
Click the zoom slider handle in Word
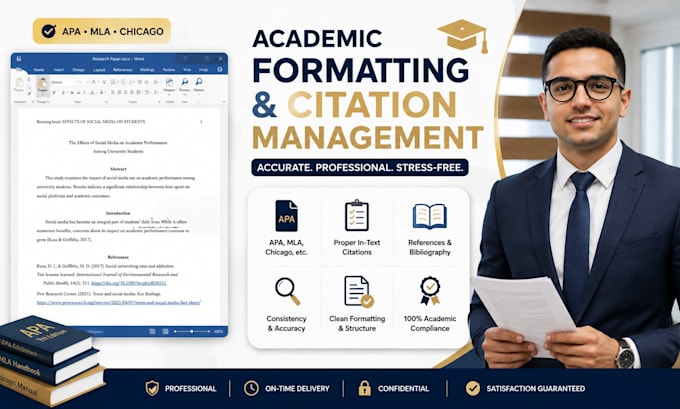192,331
